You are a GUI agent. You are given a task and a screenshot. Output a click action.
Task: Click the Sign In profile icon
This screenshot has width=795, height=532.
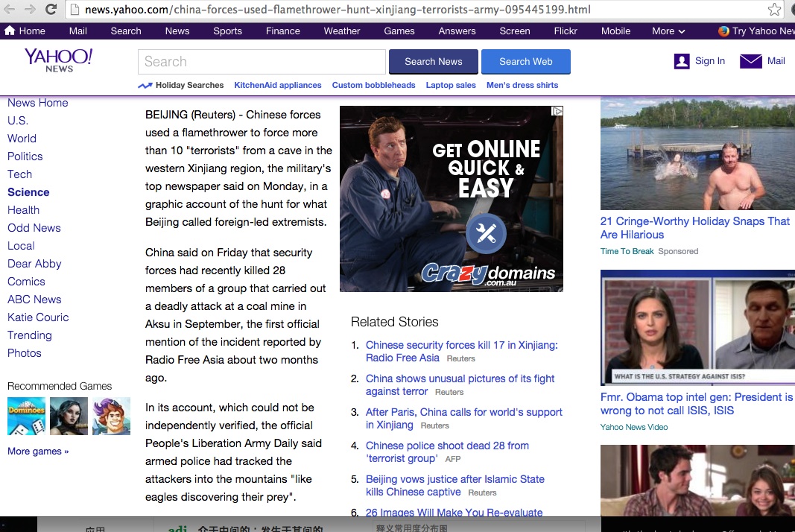pos(682,61)
